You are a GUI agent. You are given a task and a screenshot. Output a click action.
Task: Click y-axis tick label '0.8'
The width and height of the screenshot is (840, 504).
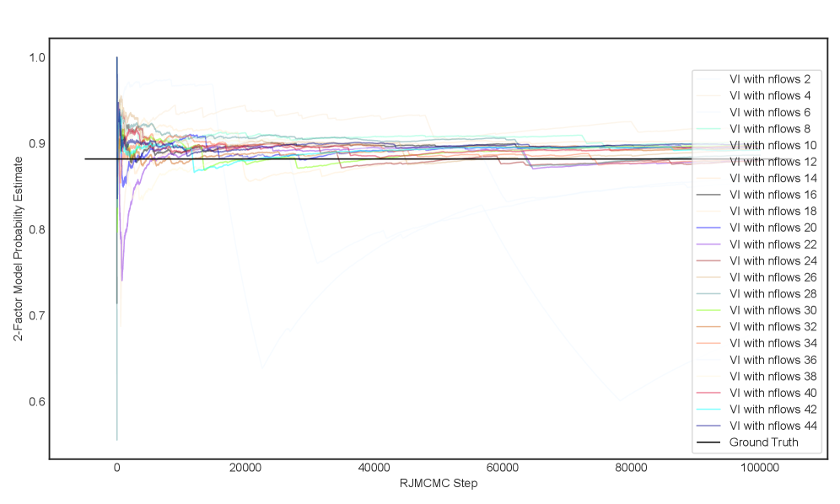[37, 230]
